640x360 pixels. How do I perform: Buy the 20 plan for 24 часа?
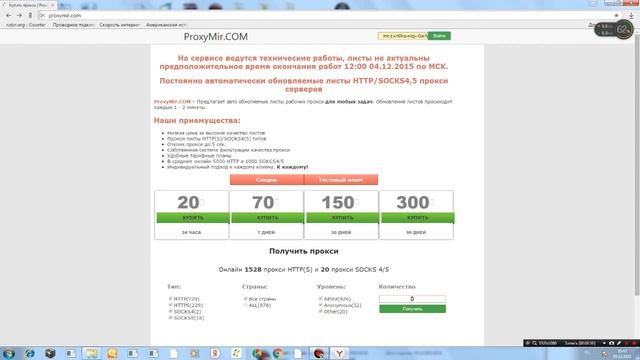point(193,218)
